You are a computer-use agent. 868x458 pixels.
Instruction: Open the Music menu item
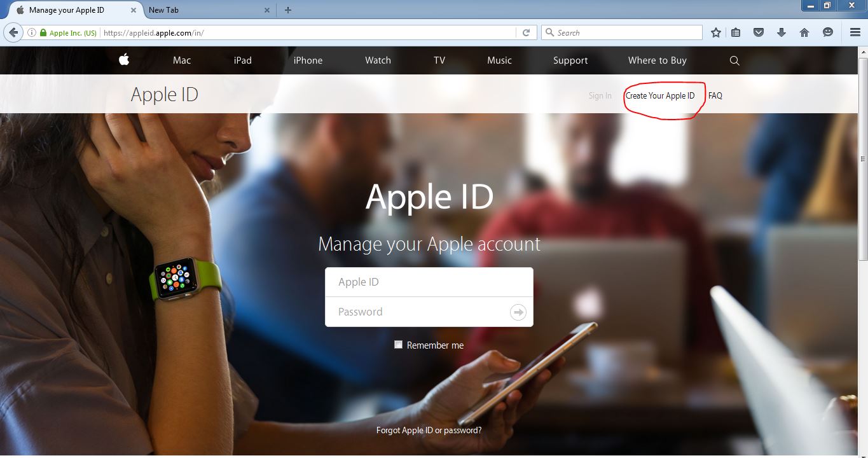(x=499, y=60)
